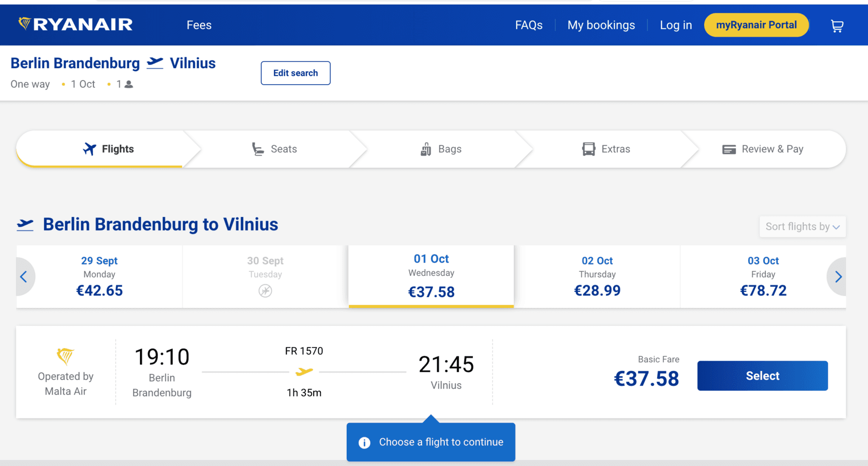Click the Choose a flight to continue tooltip
This screenshot has height=466, width=868.
[x=431, y=442]
